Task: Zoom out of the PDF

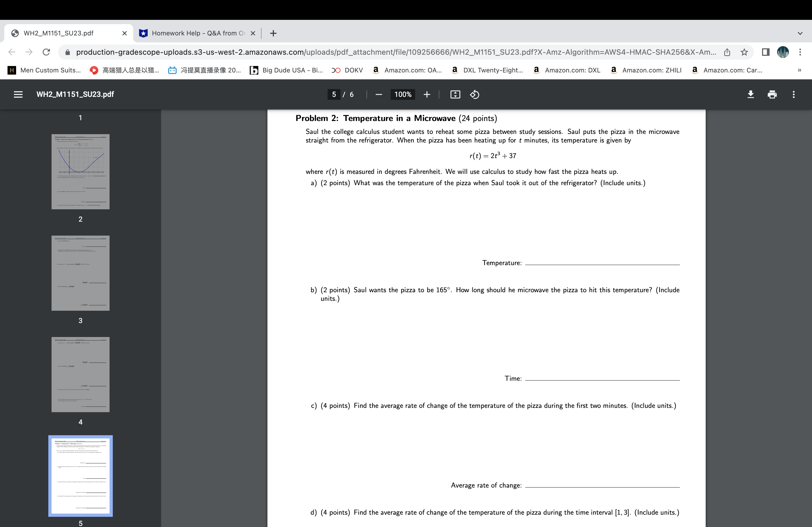Action: coord(379,94)
